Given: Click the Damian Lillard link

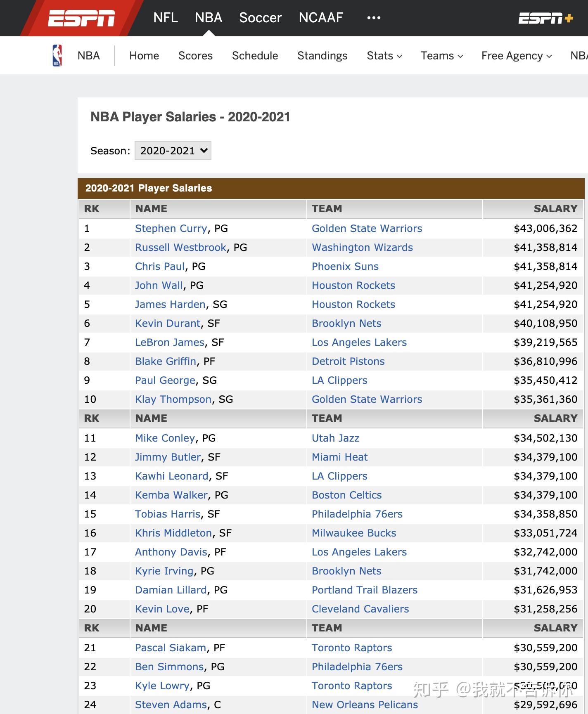Looking at the screenshot, I should pyautogui.click(x=171, y=590).
